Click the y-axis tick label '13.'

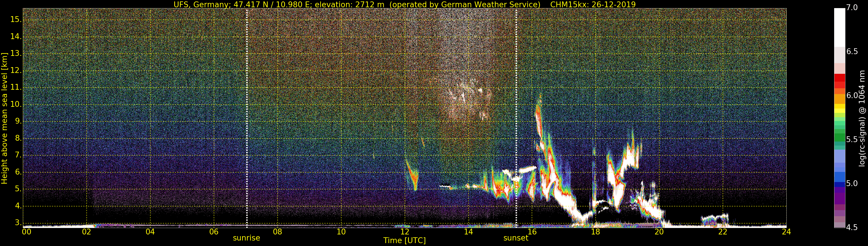(x=16, y=54)
